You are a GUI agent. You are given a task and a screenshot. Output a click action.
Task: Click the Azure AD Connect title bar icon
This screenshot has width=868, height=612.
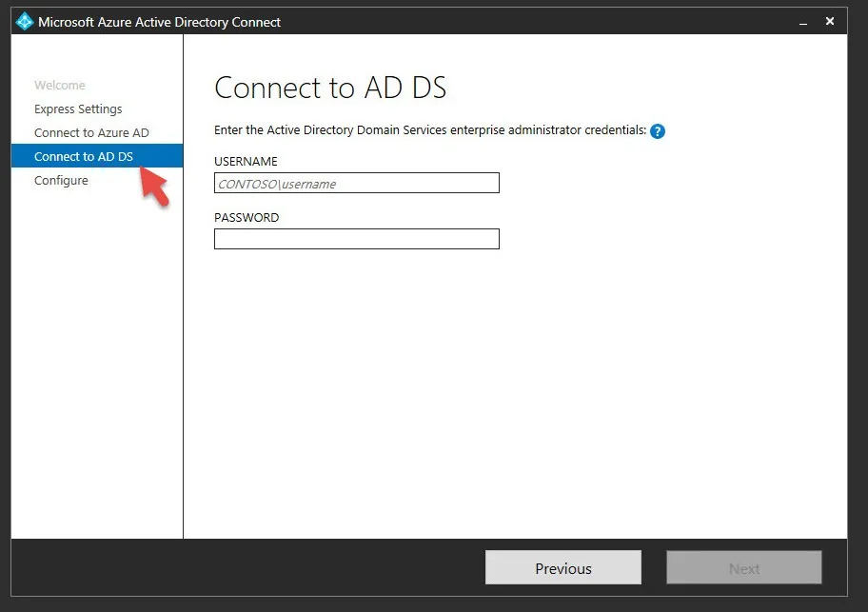click(25, 21)
